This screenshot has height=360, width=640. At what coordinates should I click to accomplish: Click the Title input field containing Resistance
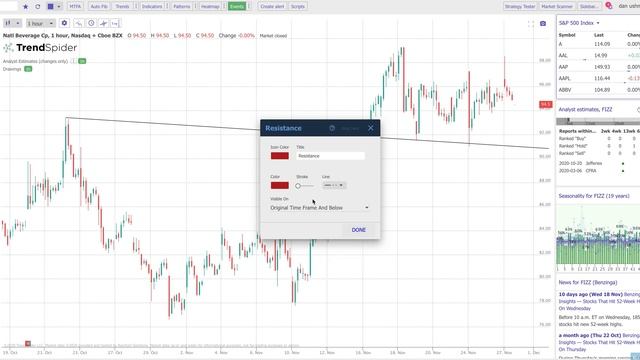click(x=330, y=156)
